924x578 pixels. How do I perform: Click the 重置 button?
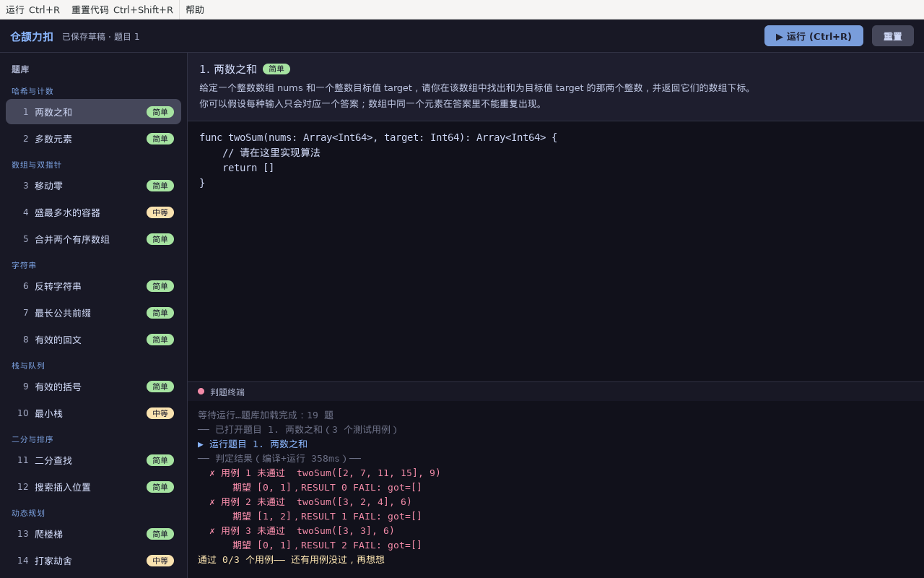pos(893,36)
